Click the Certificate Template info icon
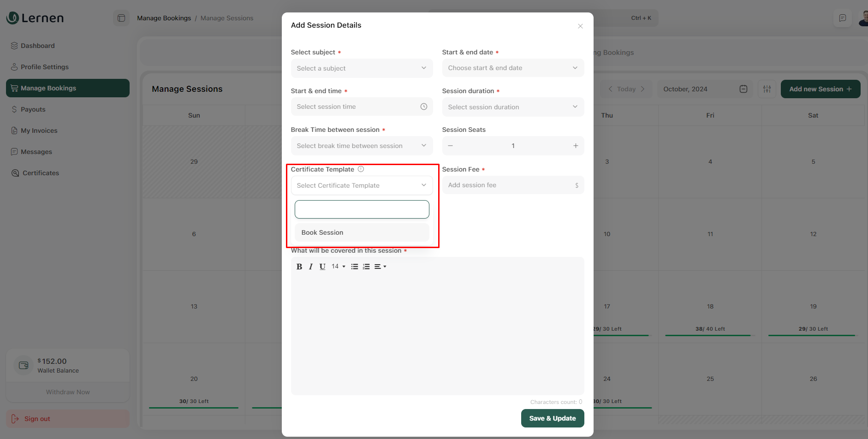This screenshot has height=439, width=868. point(361,169)
